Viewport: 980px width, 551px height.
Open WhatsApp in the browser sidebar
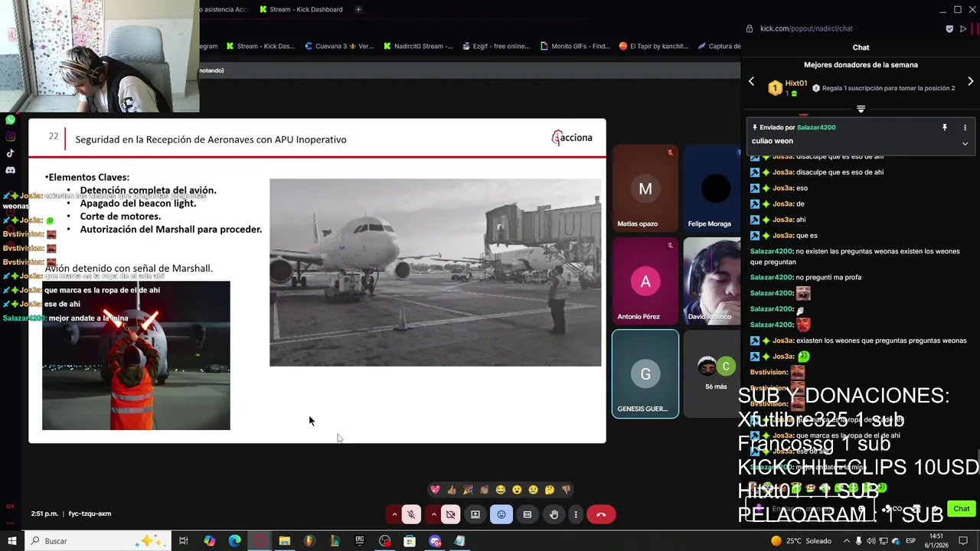(x=10, y=119)
